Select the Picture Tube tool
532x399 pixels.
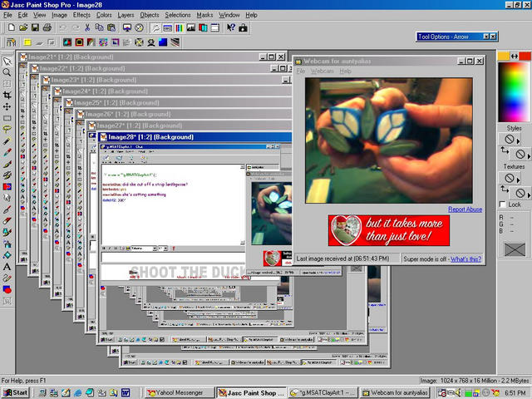(7, 233)
